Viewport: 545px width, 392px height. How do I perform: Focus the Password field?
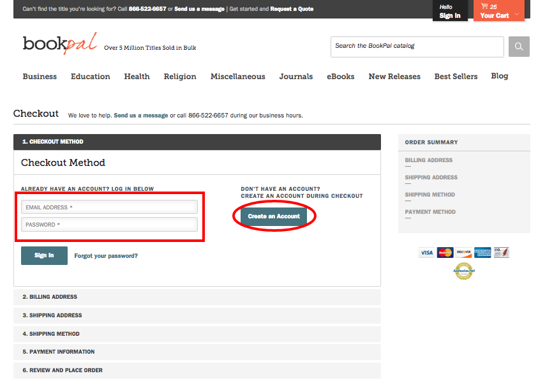pyautogui.click(x=110, y=224)
